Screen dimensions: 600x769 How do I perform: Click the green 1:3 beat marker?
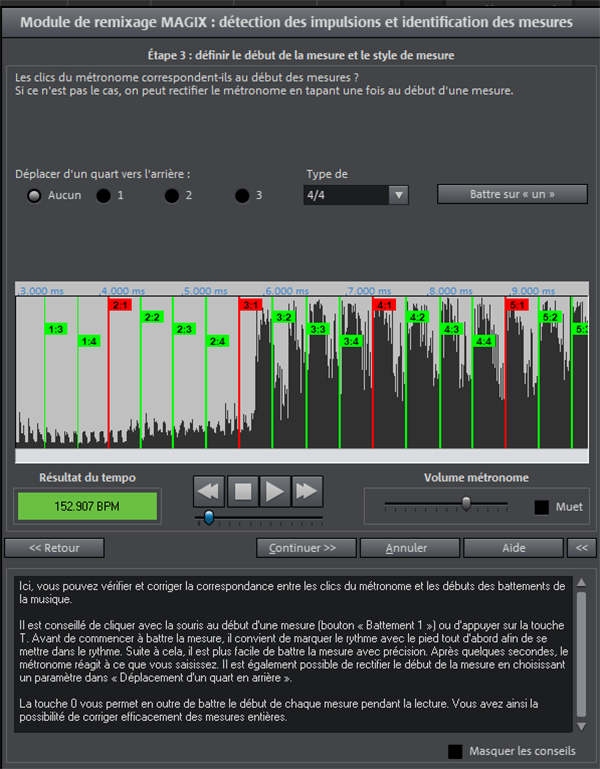click(x=56, y=329)
